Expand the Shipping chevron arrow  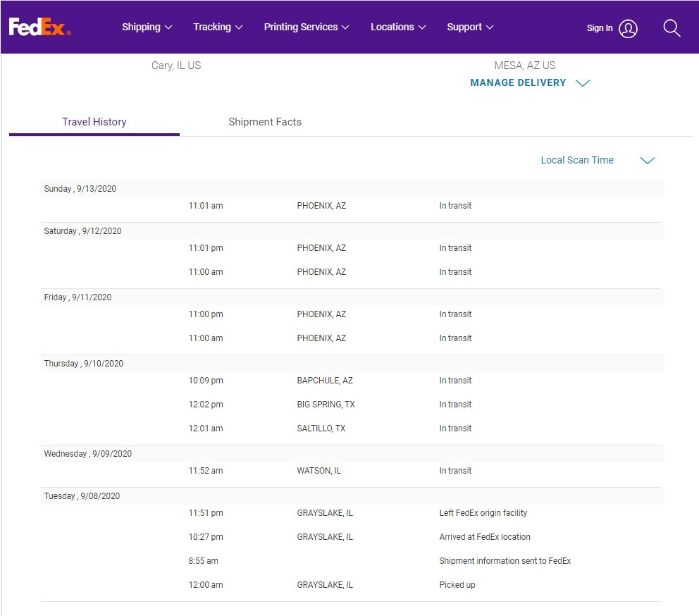pos(168,27)
